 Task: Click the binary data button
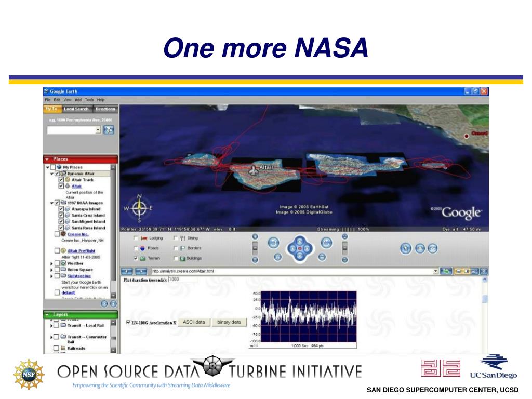tap(229, 322)
